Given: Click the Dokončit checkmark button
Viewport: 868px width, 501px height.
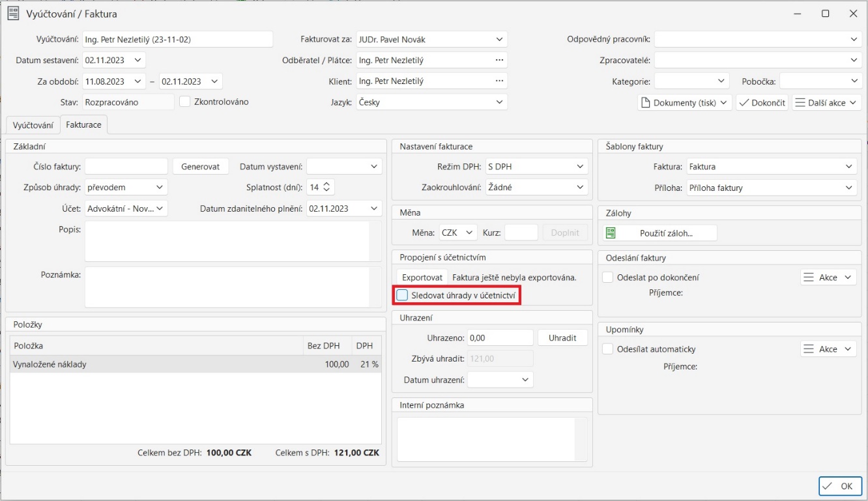Looking at the screenshot, I should point(762,102).
